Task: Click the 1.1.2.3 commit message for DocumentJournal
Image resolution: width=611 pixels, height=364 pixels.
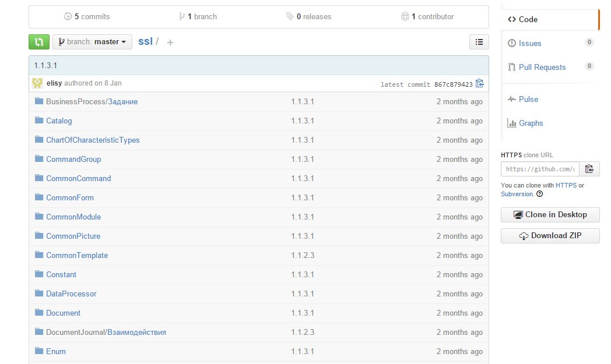Action: click(303, 332)
